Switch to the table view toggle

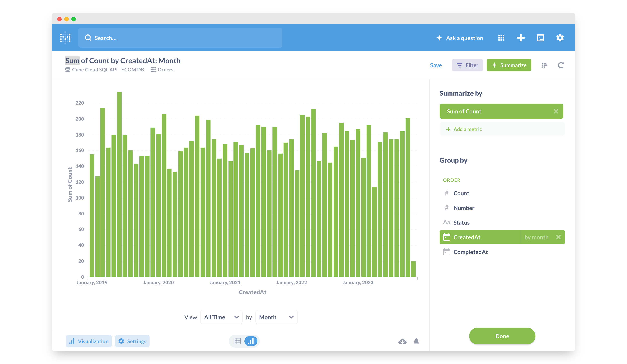point(238,341)
